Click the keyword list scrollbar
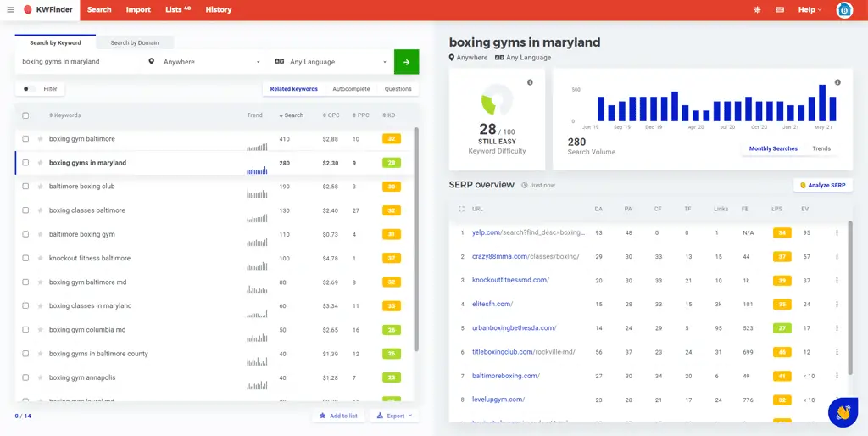 point(416,238)
